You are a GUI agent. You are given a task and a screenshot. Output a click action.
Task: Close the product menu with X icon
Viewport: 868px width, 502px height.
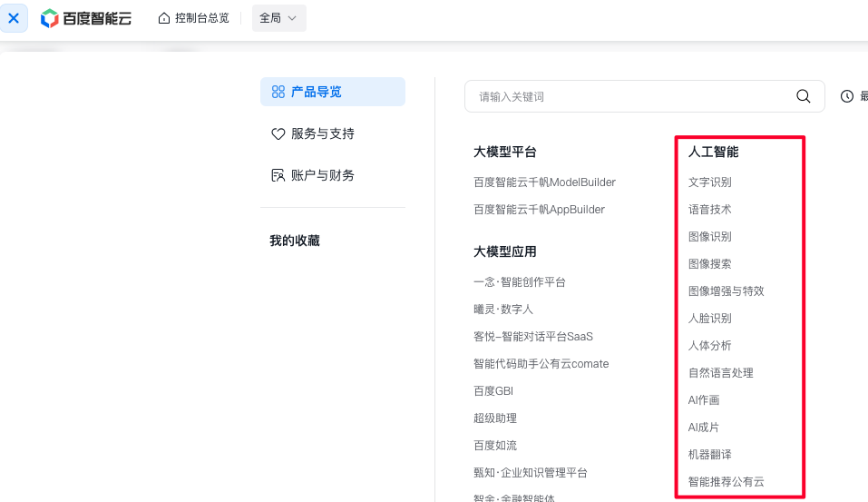[x=14, y=18]
